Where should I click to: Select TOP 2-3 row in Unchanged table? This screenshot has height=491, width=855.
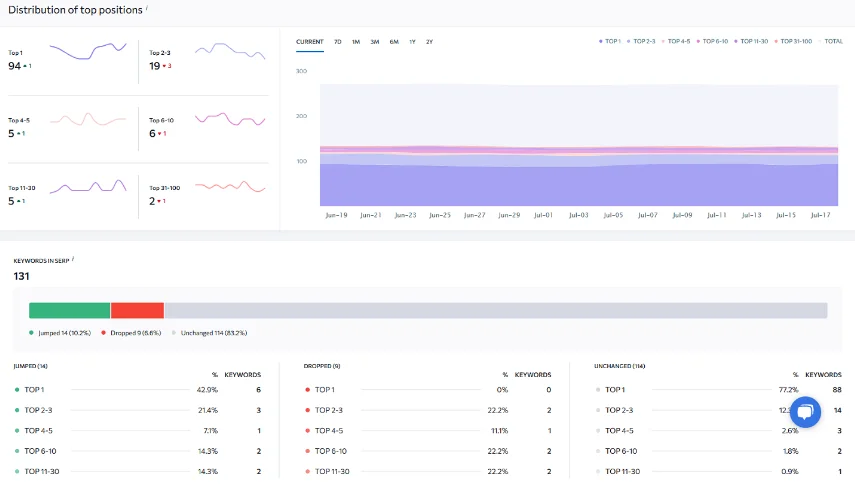(x=718, y=410)
